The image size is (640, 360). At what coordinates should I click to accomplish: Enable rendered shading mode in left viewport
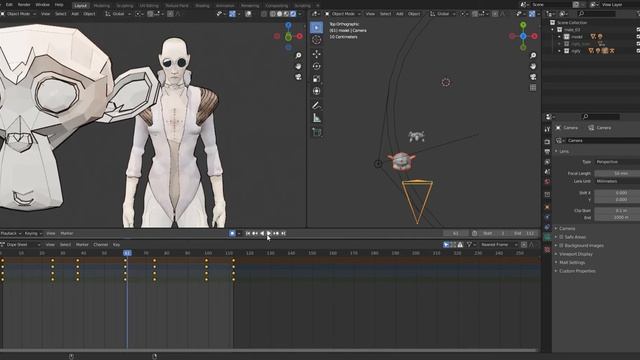(293, 14)
